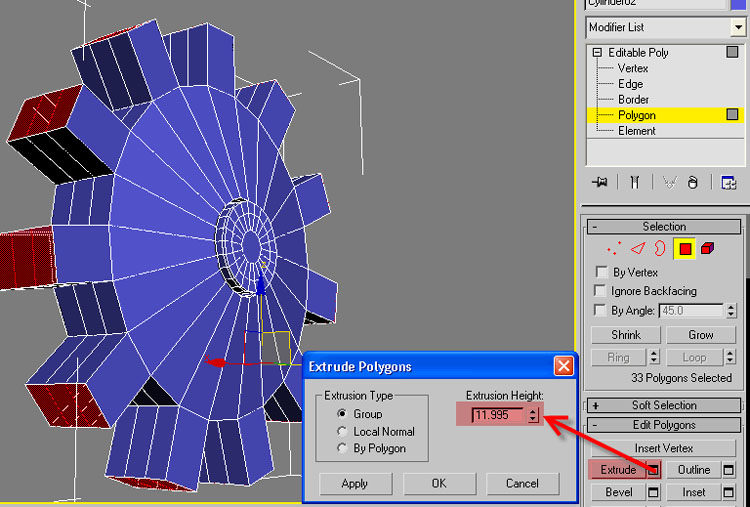750x507 pixels.
Task: Click the Apply button in Extrude dialog
Action: coord(354,483)
